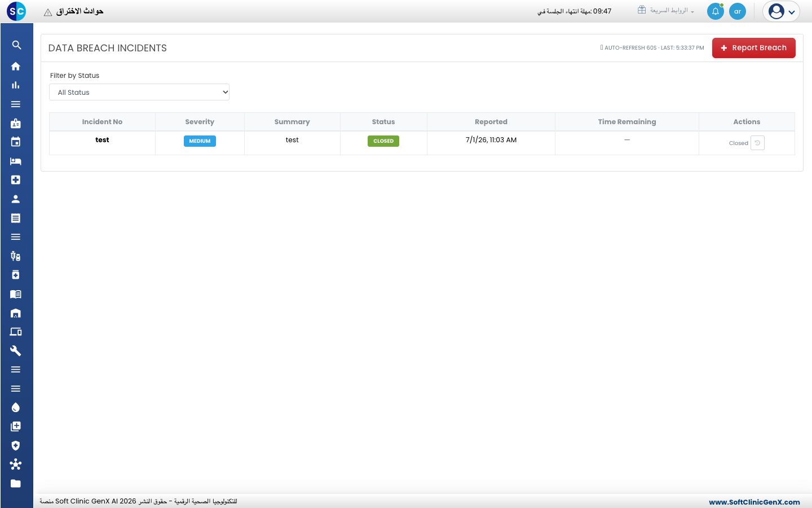
Task: Open the user profile dropdown
Action: click(x=781, y=11)
